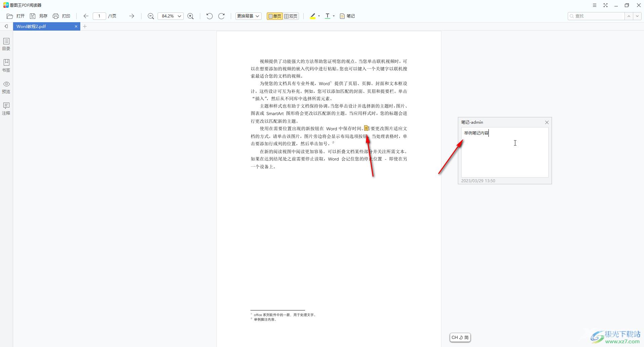Zoom in with the plus magnifier
Screen dimensions: 644x347
(190, 16)
